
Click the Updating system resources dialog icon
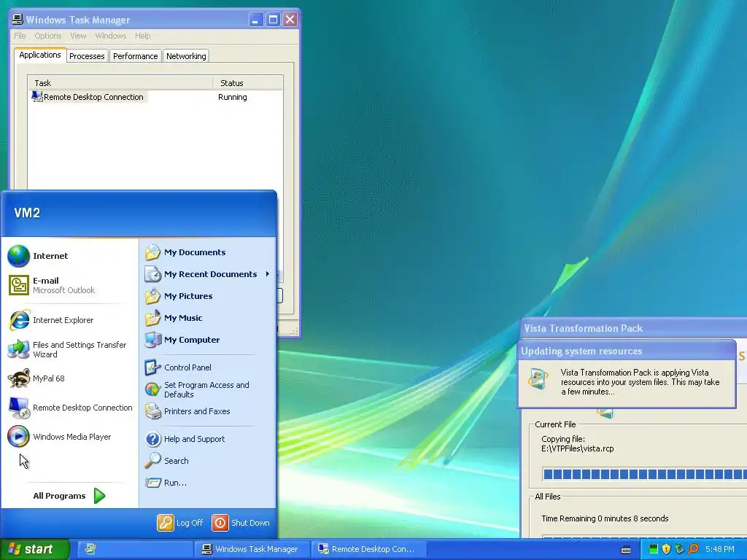[x=538, y=378]
